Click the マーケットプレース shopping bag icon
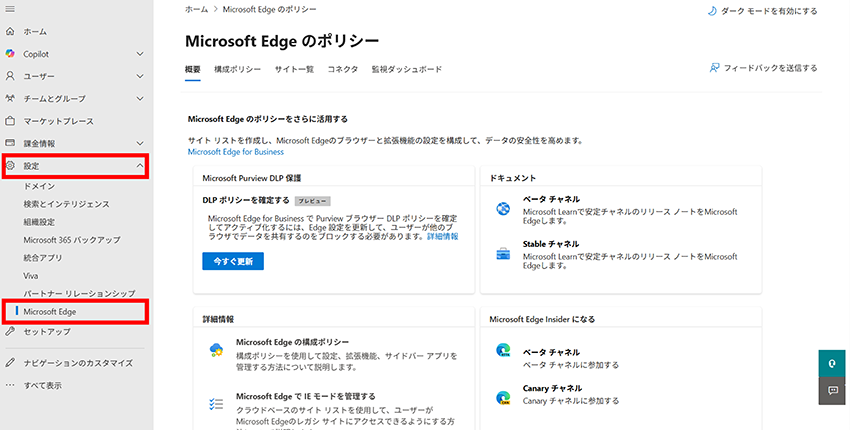This screenshot has width=850, height=430. pyautogui.click(x=10, y=121)
